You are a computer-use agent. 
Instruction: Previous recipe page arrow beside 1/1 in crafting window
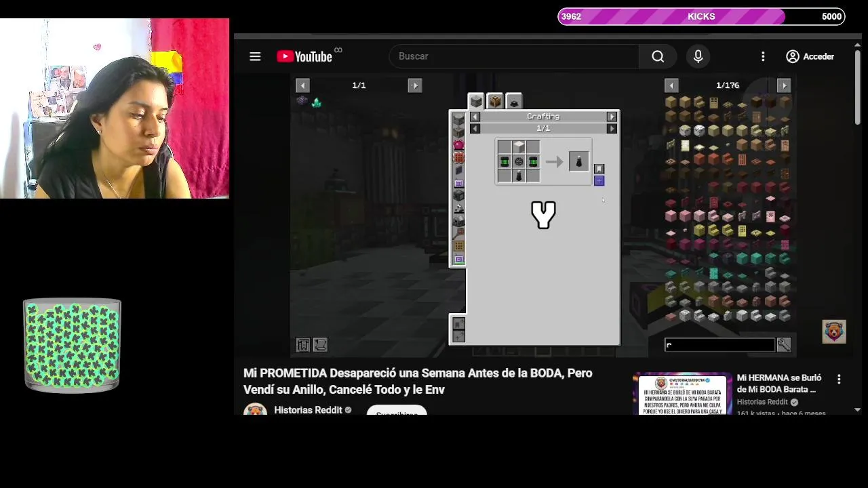click(475, 129)
